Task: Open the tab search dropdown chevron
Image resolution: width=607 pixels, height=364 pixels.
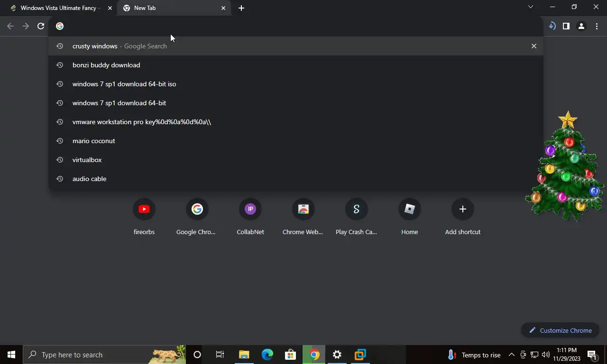Action: tap(531, 7)
